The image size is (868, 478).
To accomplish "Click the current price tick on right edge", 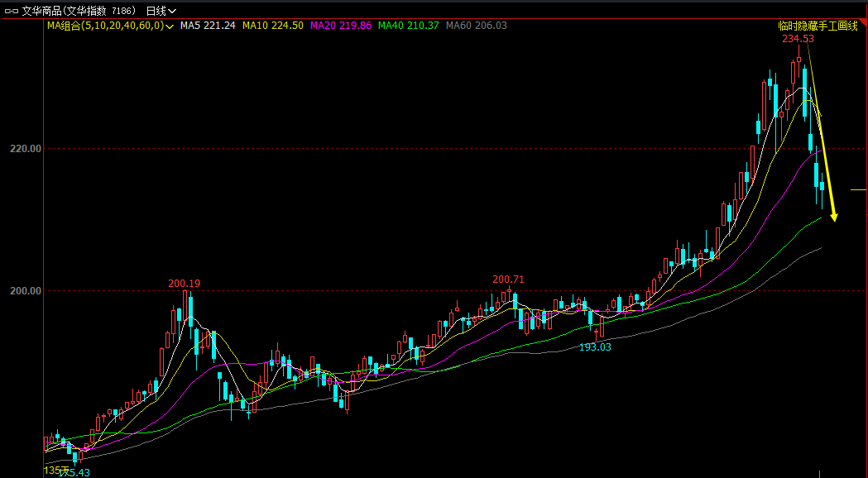I will (858, 189).
